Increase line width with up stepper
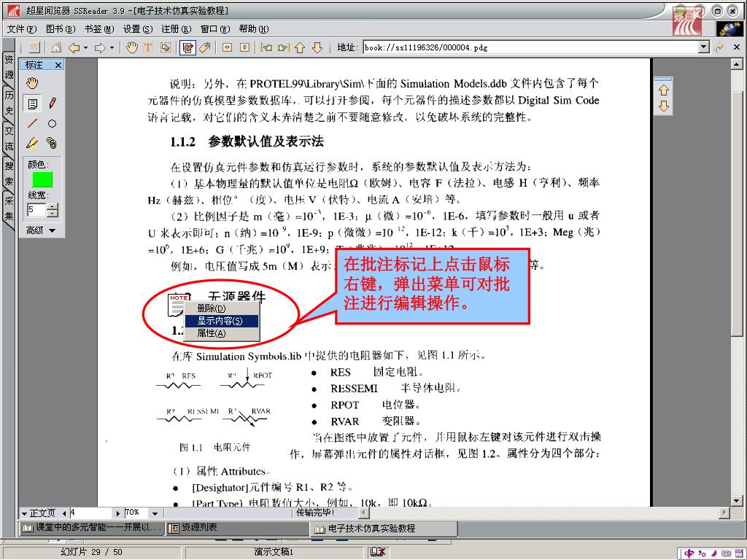This screenshot has width=747, height=560. tap(53, 206)
